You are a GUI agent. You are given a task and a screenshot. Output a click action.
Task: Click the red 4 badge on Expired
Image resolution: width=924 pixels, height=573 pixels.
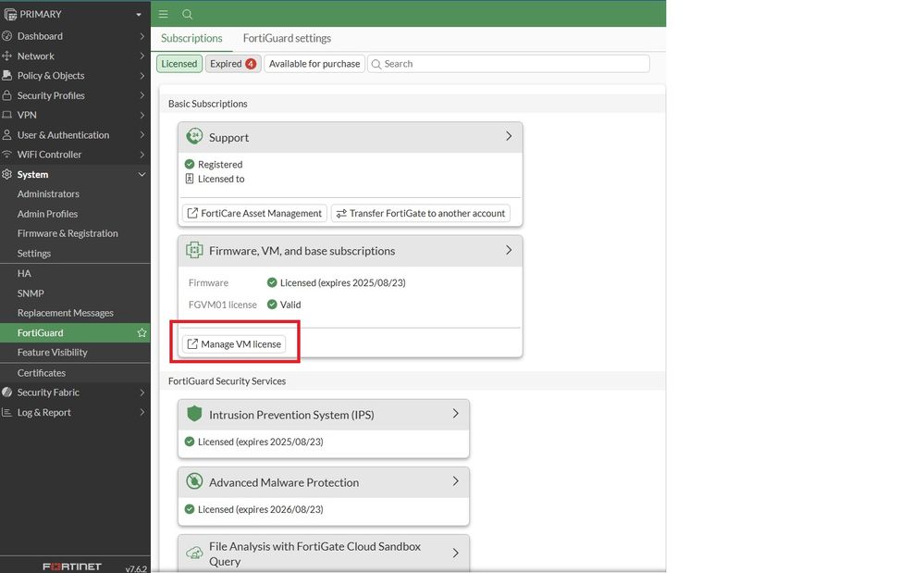(x=251, y=64)
